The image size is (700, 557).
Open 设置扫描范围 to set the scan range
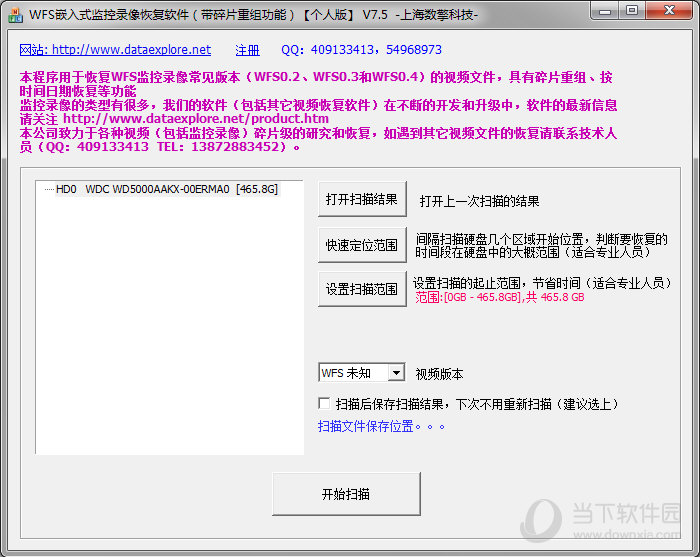361,288
